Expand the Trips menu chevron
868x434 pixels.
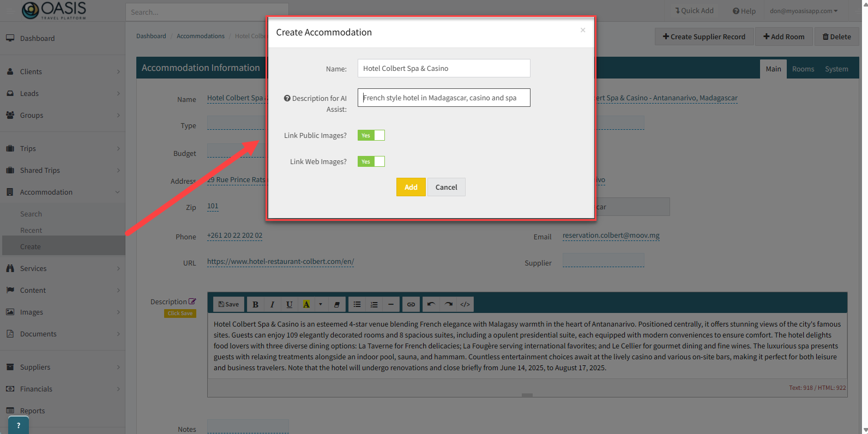[x=118, y=148]
